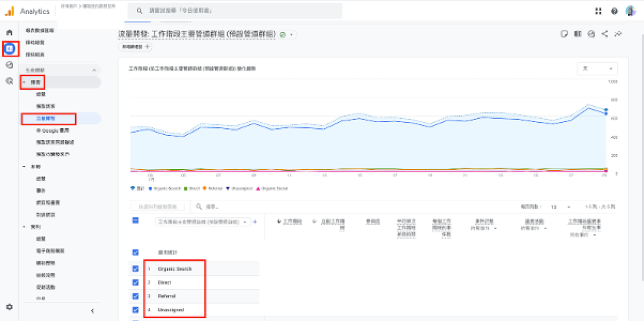Open the Explore icon in left rail
This screenshot has height=321, width=644.
pos(9,65)
